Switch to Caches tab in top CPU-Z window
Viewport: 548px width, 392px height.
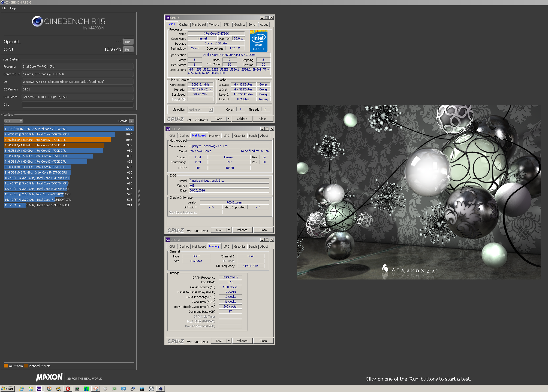tap(184, 25)
